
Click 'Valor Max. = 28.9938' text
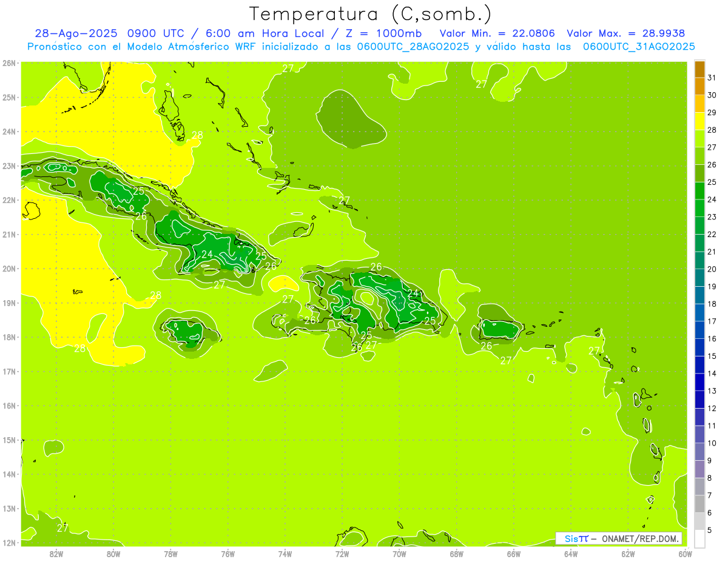(626, 33)
